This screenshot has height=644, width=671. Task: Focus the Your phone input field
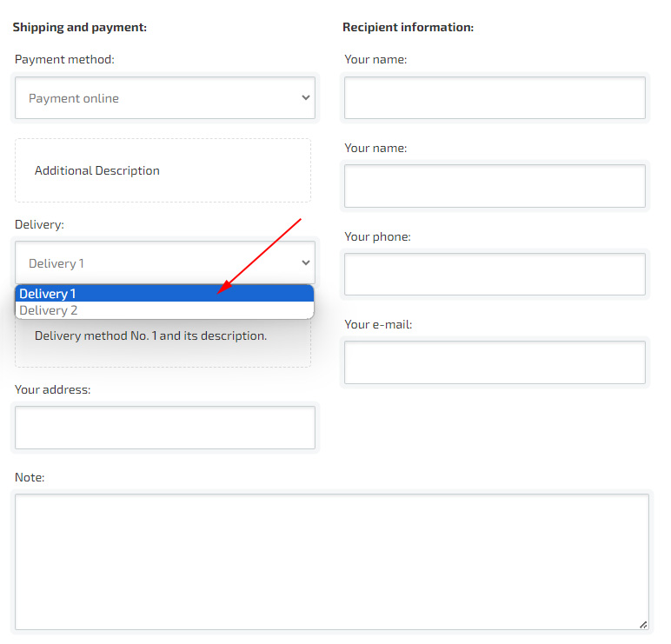point(495,275)
